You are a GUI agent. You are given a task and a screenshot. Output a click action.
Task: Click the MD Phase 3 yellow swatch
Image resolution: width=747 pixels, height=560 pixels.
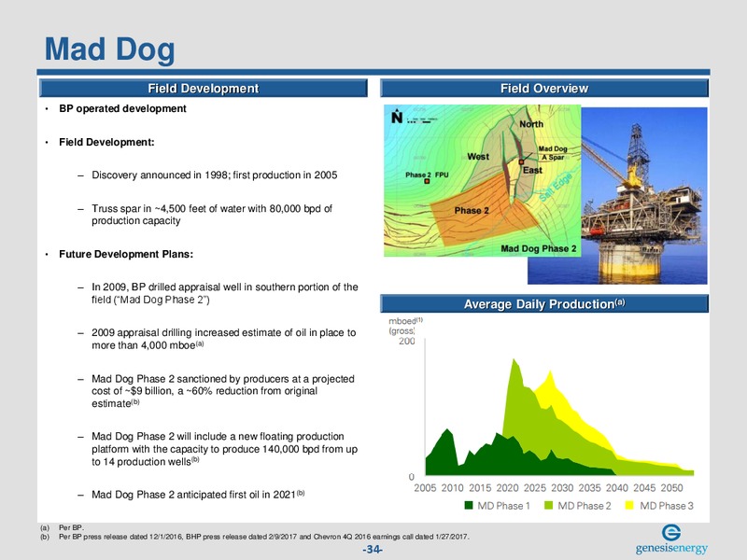tap(629, 505)
